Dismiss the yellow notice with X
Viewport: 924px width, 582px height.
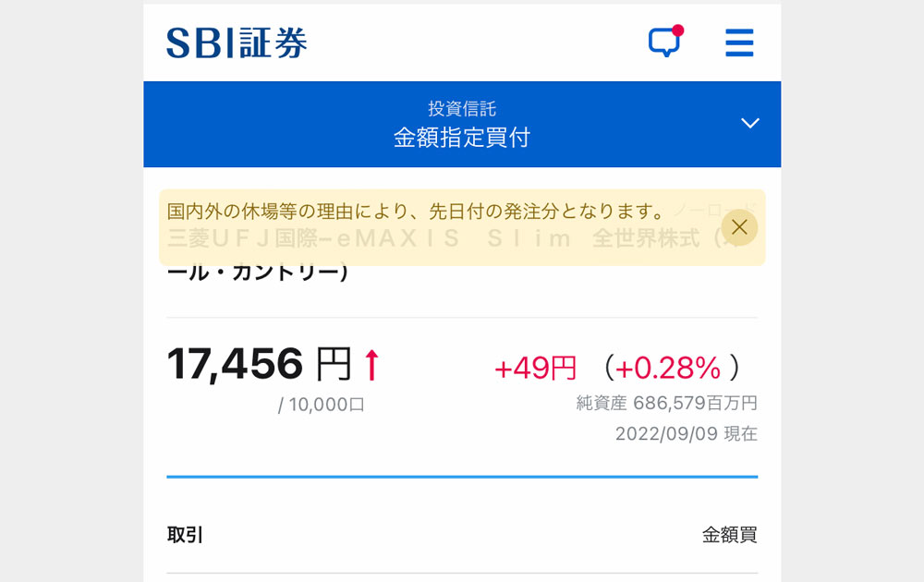(x=739, y=227)
